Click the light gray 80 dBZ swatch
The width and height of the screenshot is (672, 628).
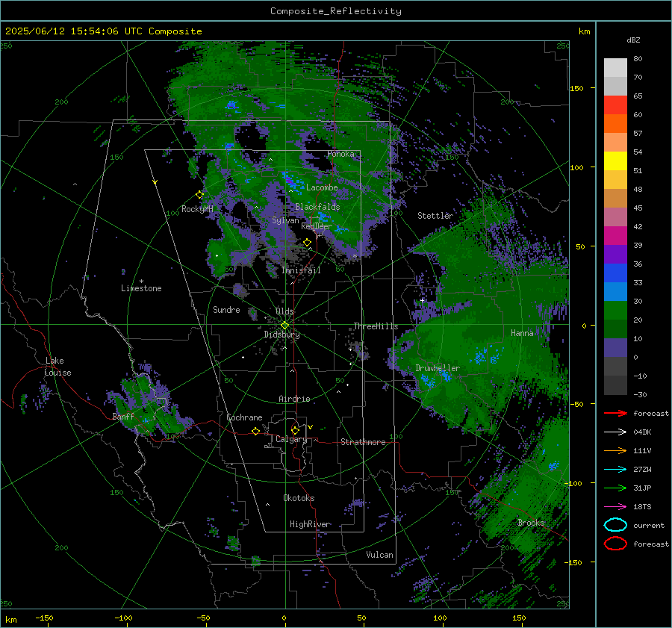click(x=615, y=67)
